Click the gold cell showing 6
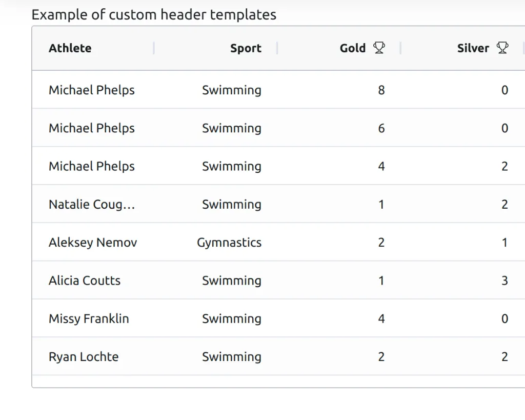The image size is (525, 420). point(381,128)
